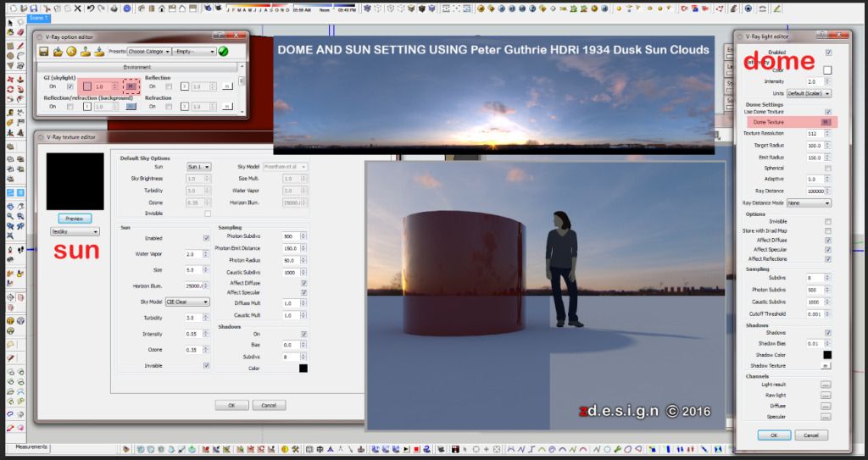Viewport: 868px width, 460px height.
Task: Click Cancel in the V-Ray light editor
Action: 811,435
